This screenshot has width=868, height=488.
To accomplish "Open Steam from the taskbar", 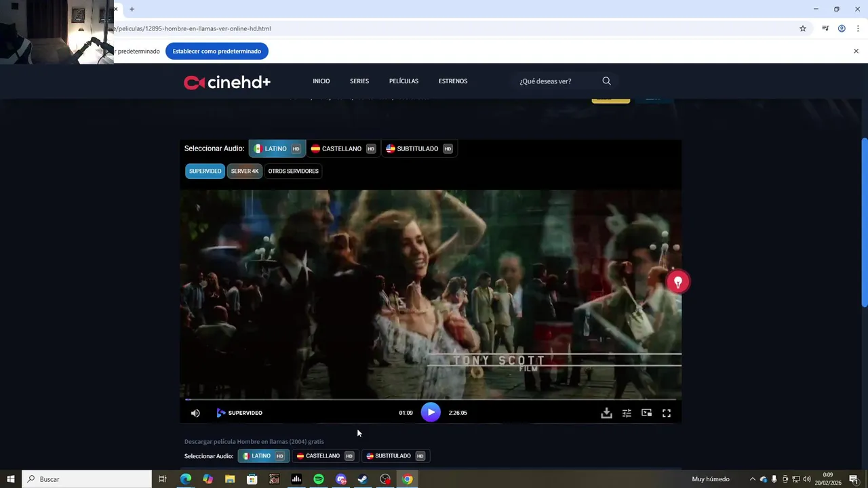I will pyautogui.click(x=363, y=479).
